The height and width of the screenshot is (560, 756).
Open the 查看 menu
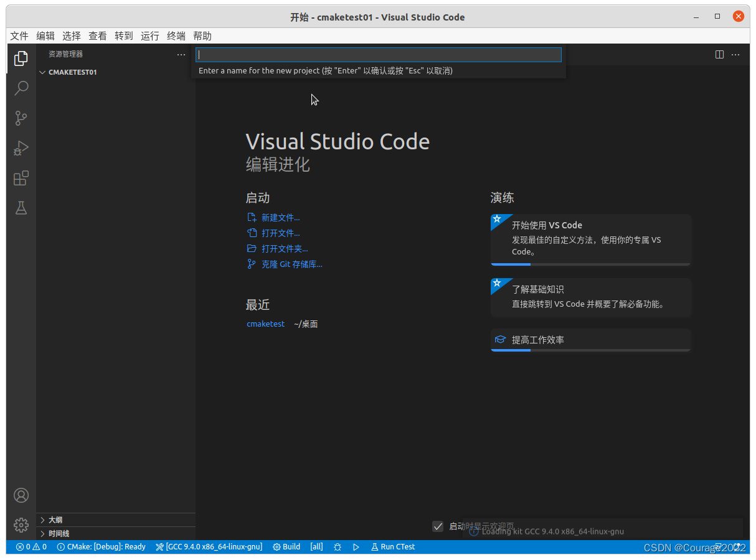(98, 36)
